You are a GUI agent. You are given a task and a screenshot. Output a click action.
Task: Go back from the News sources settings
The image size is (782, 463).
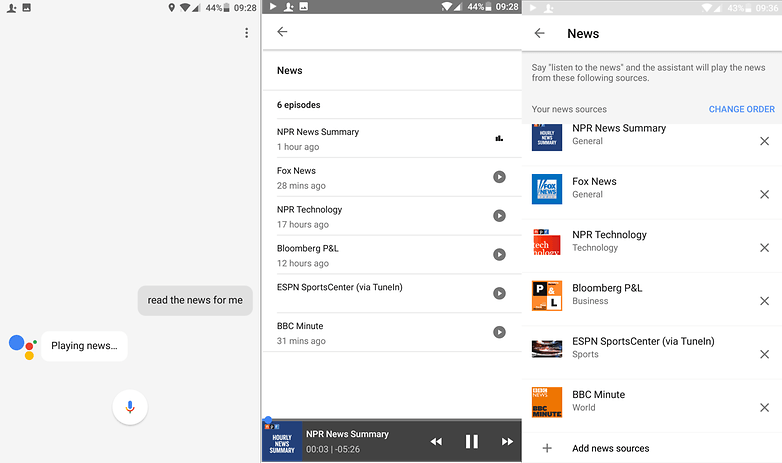pyautogui.click(x=540, y=33)
